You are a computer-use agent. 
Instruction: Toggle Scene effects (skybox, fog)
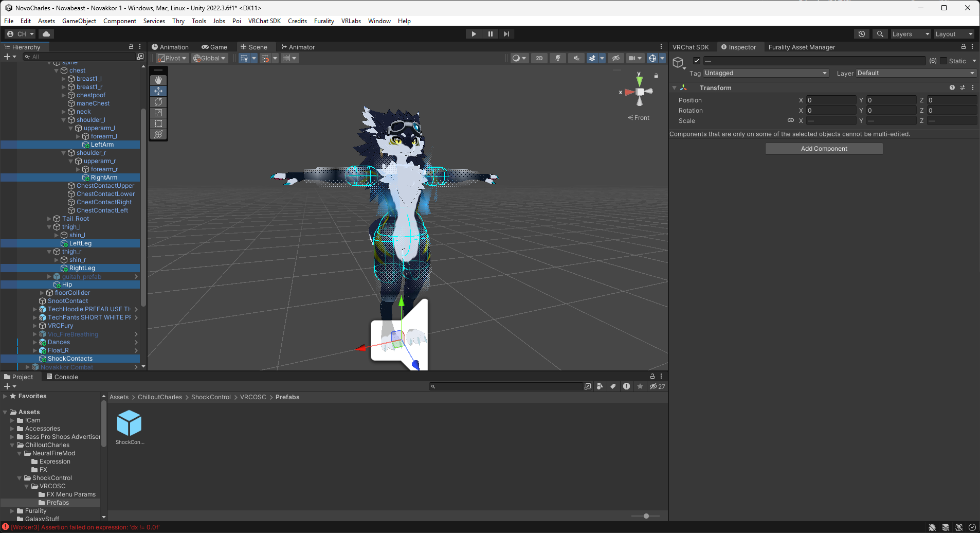coord(592,58)
